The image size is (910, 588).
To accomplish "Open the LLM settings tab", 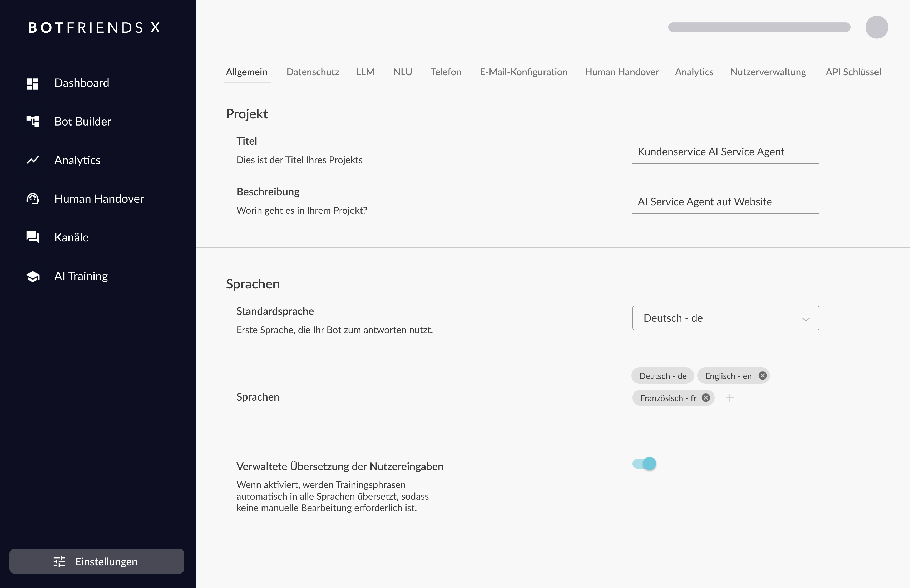I will tap(365, 72).
